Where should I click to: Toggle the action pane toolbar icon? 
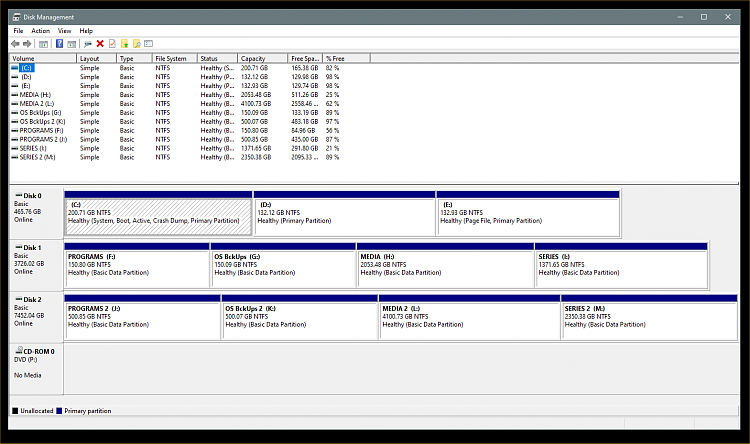coord(71,44)
